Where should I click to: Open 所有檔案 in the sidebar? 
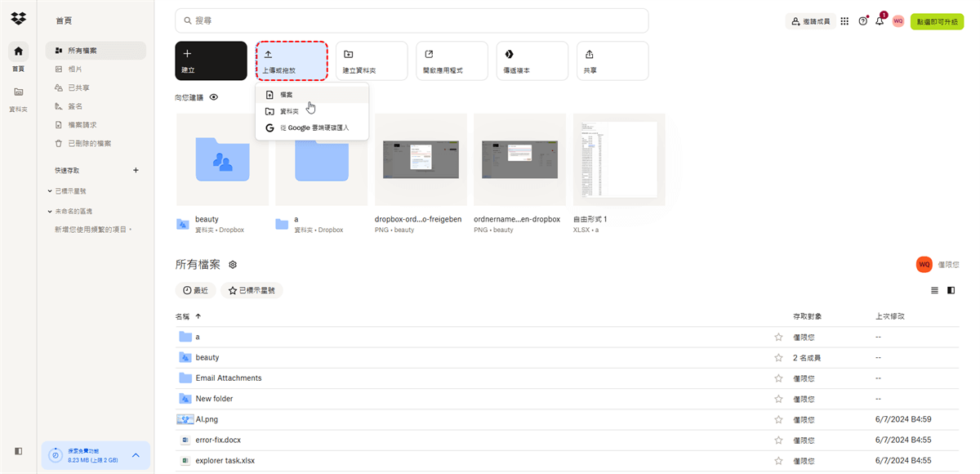(x=96, y=51)
